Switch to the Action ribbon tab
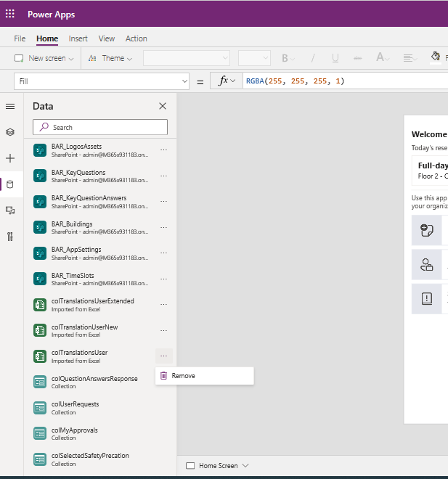The image size is (448, 479). (x=137, y=38)
